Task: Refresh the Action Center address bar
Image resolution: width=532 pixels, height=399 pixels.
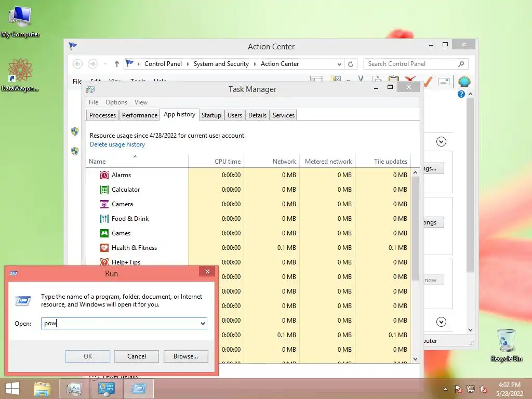Action: 351,64
